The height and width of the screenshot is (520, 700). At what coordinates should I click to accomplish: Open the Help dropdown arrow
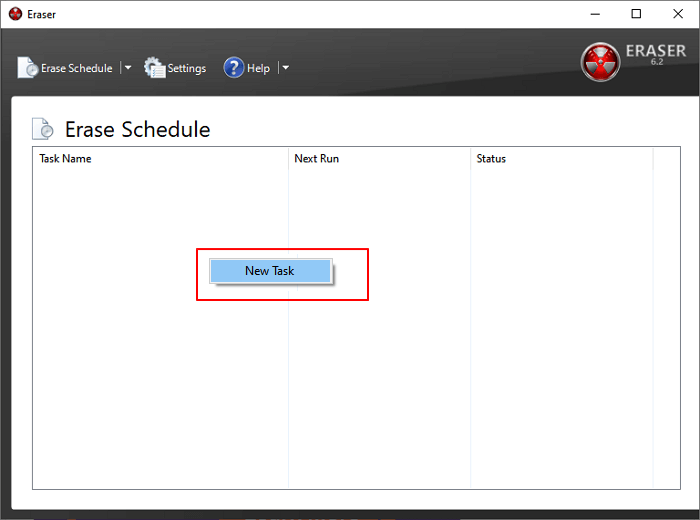pos(285,68)
